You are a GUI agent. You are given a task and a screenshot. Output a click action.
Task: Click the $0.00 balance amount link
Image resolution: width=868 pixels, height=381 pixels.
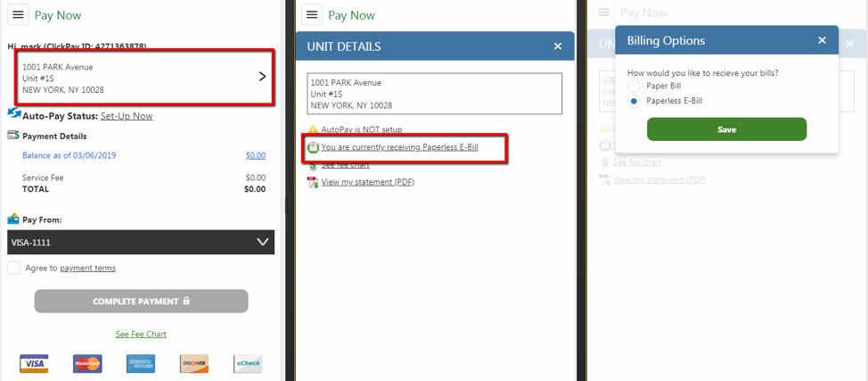[256, 155]
